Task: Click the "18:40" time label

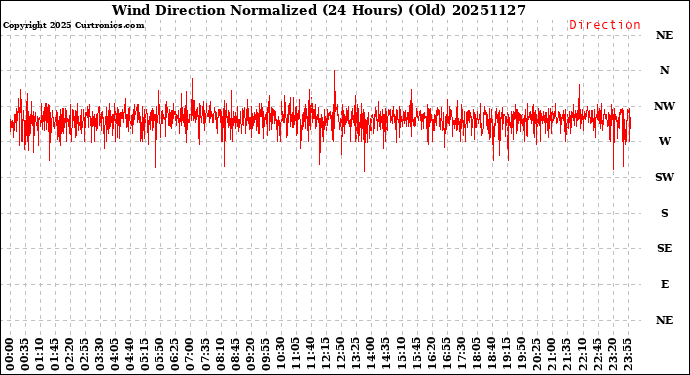Action: 492,355
